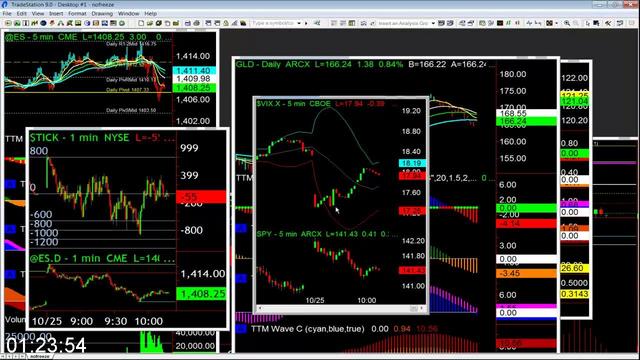Open the Edit menu
This screenshot has height=360, width=640.
22,13
